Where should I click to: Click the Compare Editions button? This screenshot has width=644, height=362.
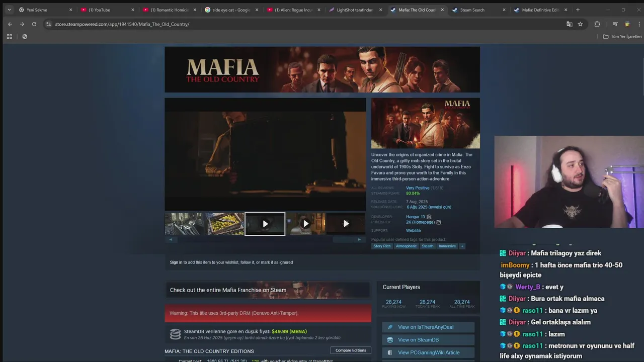click(x=351, y=350)
